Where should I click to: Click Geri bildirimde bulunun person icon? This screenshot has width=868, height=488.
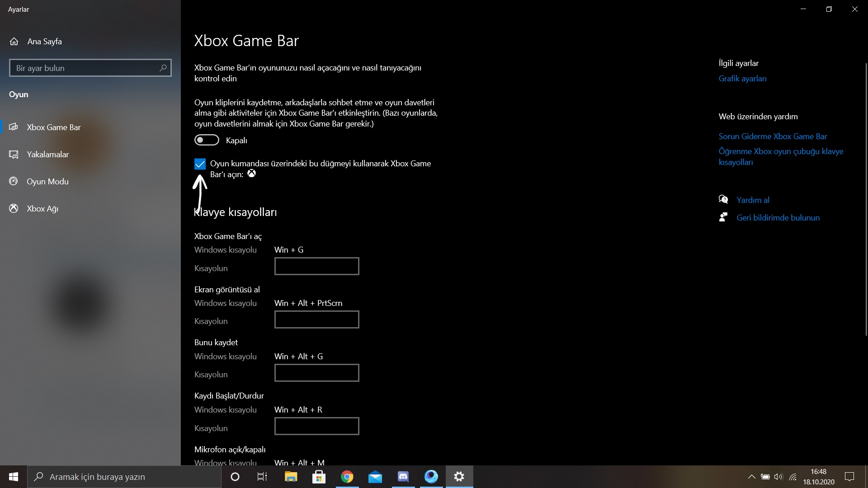pos(723,217)
